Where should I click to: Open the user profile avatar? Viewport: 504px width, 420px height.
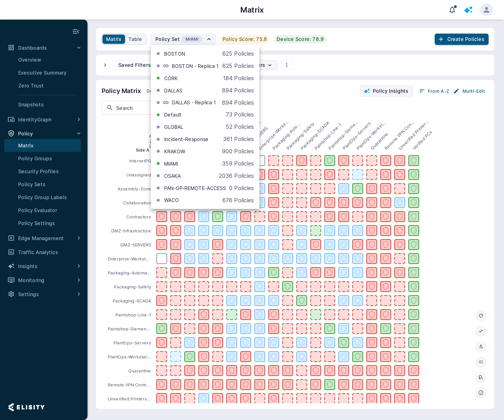(486, 10)
